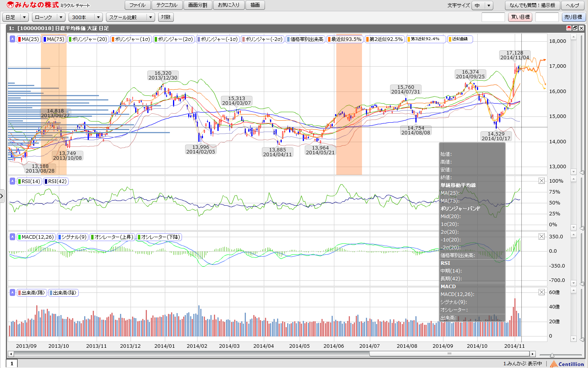Expand the left side panel arrow

[2, 196]
